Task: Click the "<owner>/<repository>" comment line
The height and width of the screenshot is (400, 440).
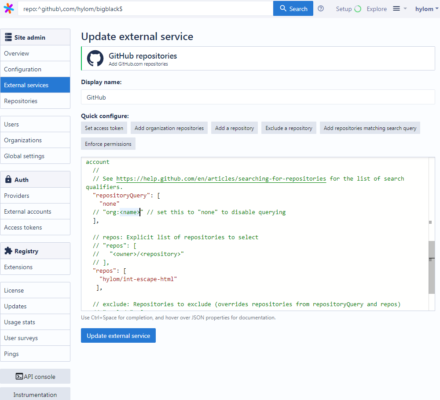Action: (x=138, y=254)
